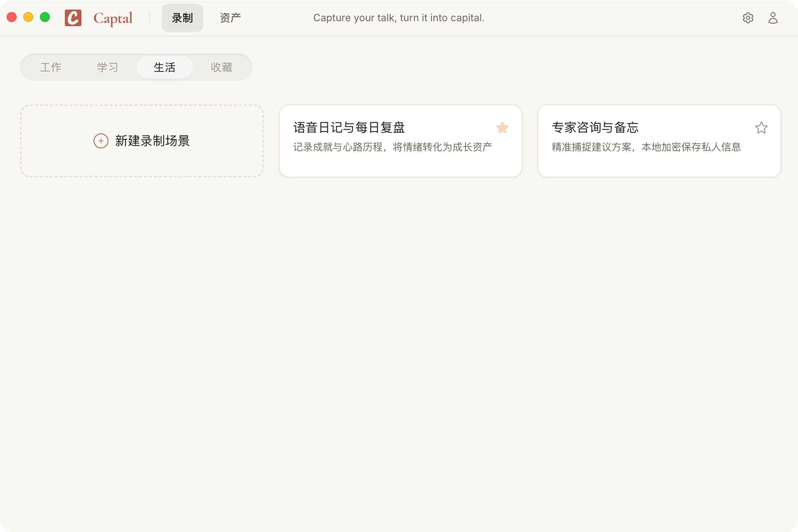Click the filled star on 语音日记与每日复盘 card
Viewport: 798px width, 532px height.
[x=502, y=128]
